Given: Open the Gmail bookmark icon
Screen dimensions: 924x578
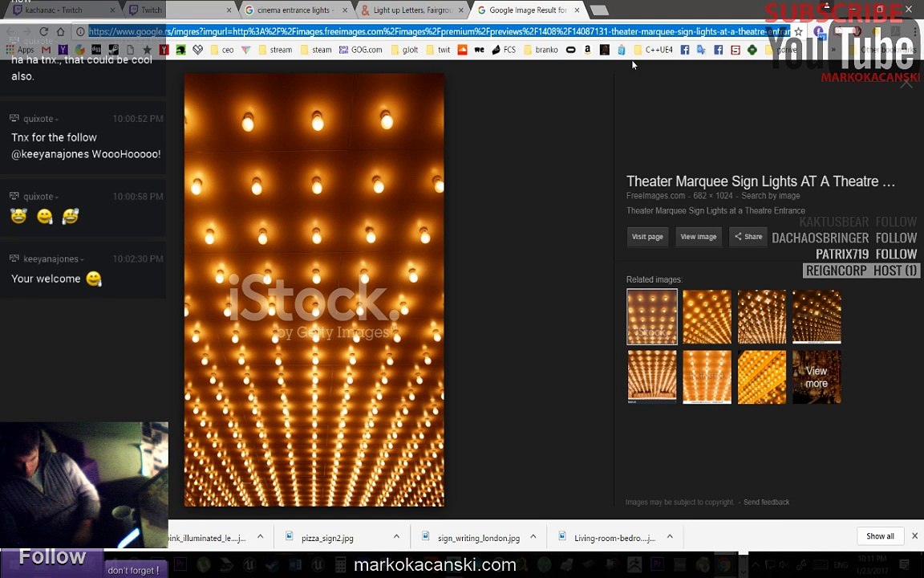Looking at the screenshot, I should click(46, 50).
